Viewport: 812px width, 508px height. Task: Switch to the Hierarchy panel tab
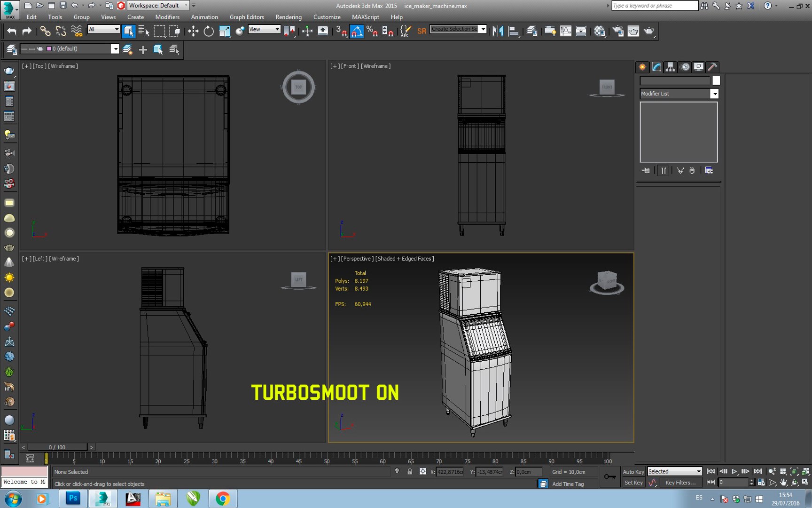pos(671,67)
